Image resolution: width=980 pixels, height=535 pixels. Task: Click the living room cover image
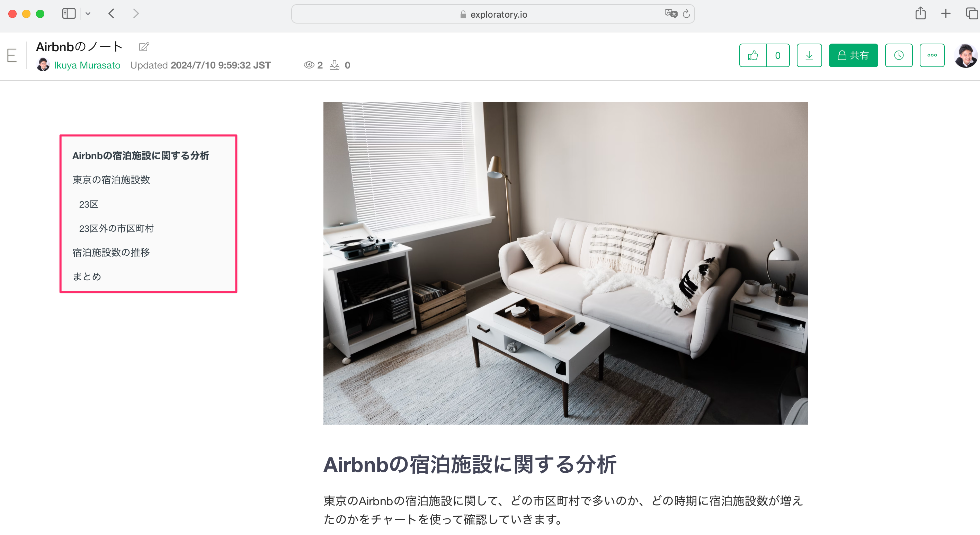click(565, 263)
